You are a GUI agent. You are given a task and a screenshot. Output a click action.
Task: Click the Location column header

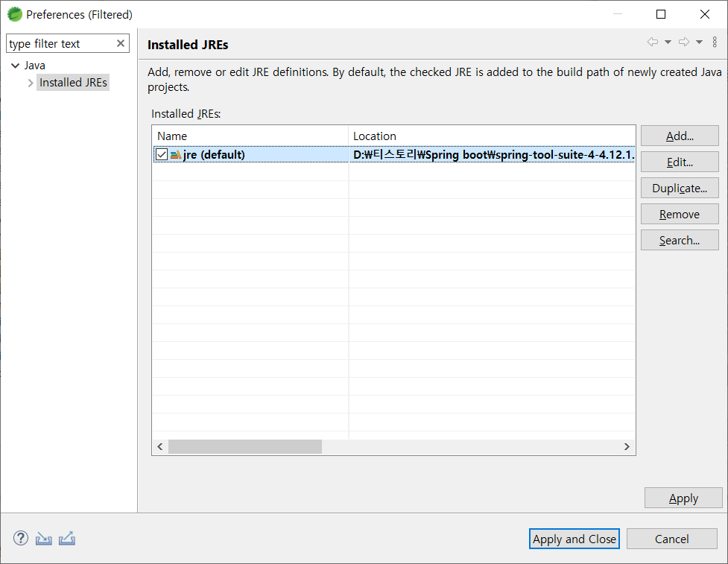[x=492, y=136]
